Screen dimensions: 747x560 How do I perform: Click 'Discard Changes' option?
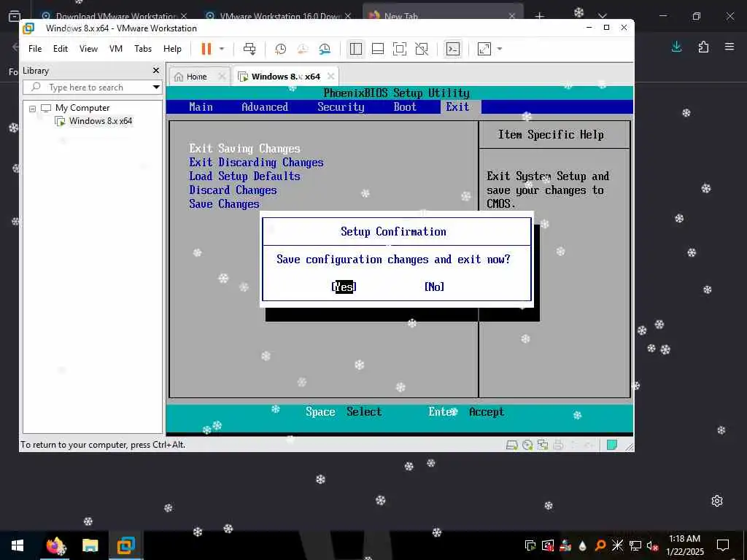coord(233,190)
